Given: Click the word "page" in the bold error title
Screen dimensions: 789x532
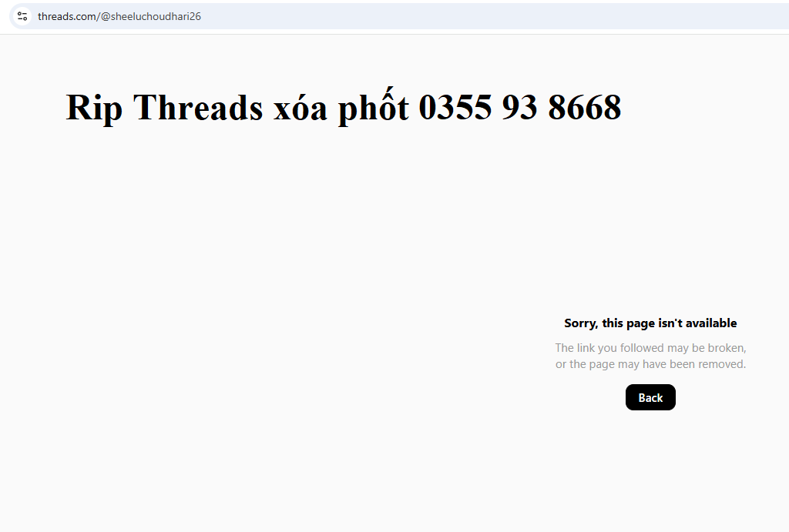Looking at the screenshot, I should [x=640, y=324].
